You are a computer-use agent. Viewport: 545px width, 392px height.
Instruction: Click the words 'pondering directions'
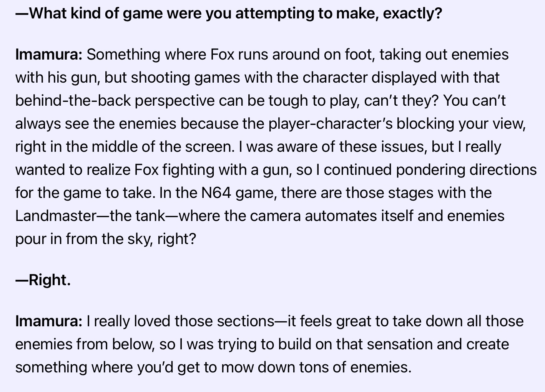(x=466, y=170)
